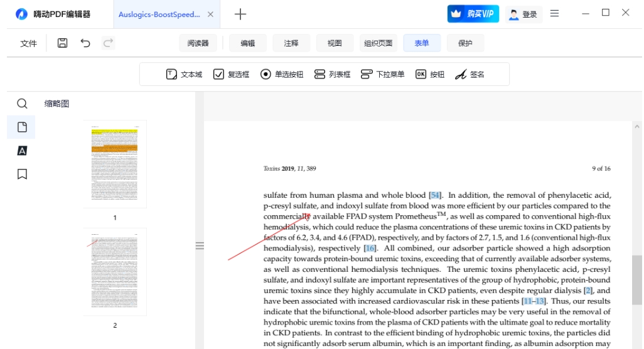Select page 2 thumbnail
Image resolution: width=644 pixels, height=349 pixels.
click(115, 272)
